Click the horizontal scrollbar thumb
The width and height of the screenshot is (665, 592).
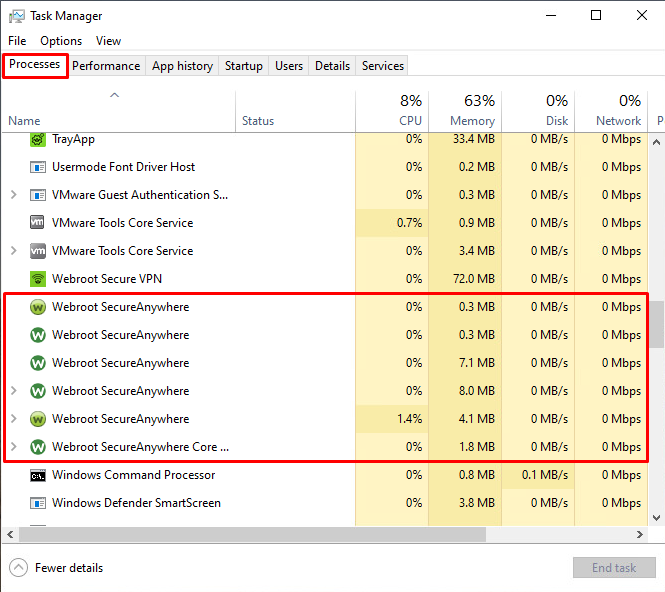(x=252, y=534)
